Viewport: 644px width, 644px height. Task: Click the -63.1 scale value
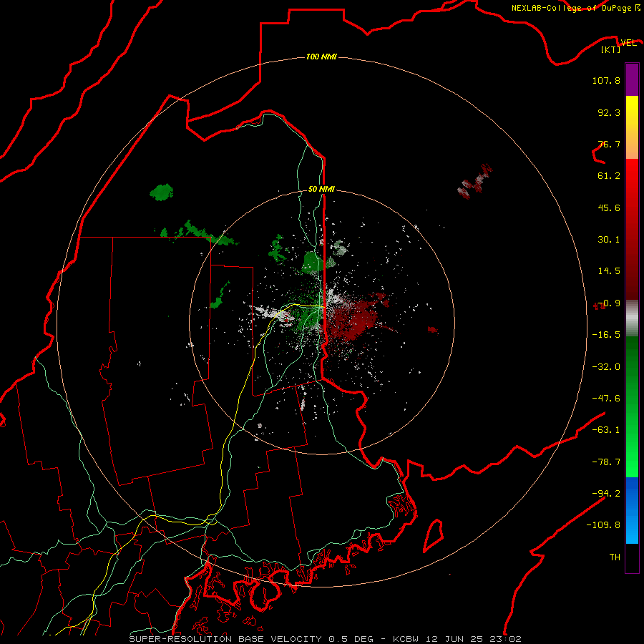606,430
